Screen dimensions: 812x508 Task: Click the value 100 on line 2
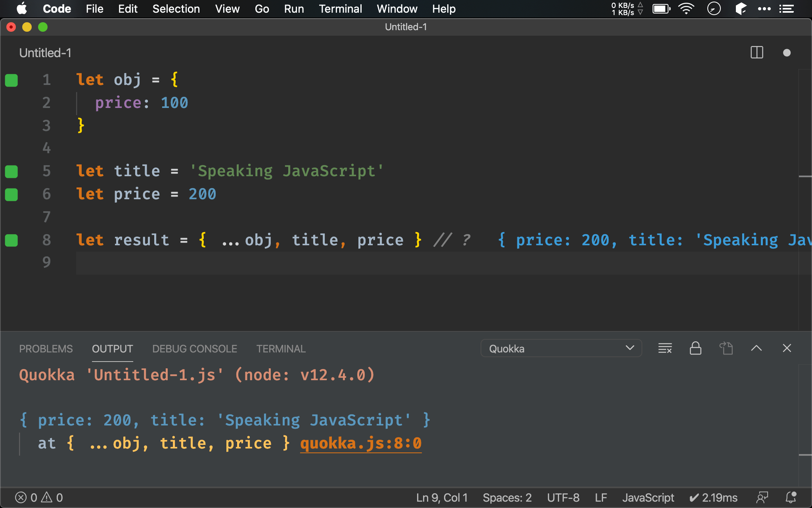coord(174,103)
